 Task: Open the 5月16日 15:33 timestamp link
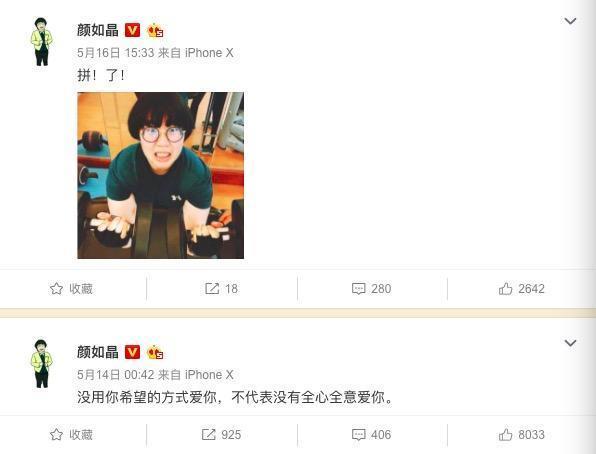[116, 53]
